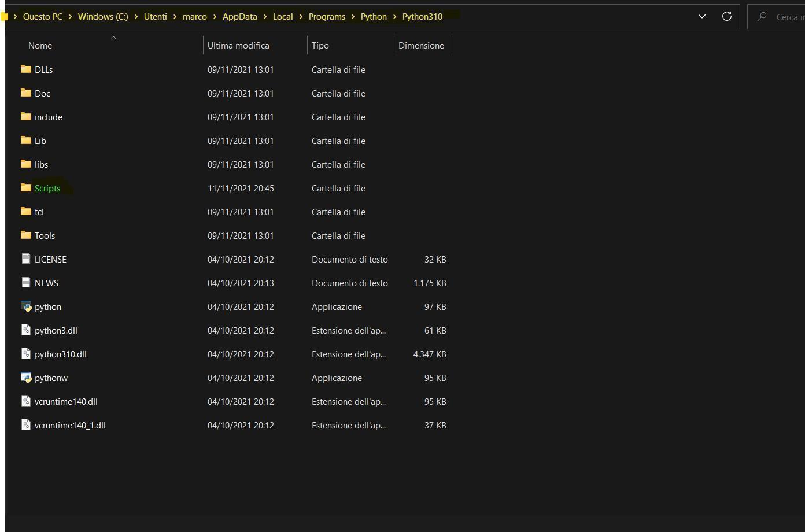This screenshot has height=532, width=805.
Task: Click the 1.175 KB size value
Action: [430, 283]
